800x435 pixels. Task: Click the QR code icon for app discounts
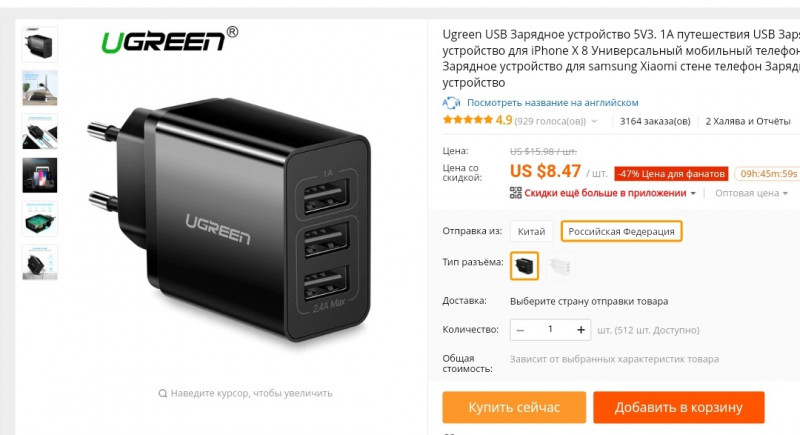coord(515,193)
